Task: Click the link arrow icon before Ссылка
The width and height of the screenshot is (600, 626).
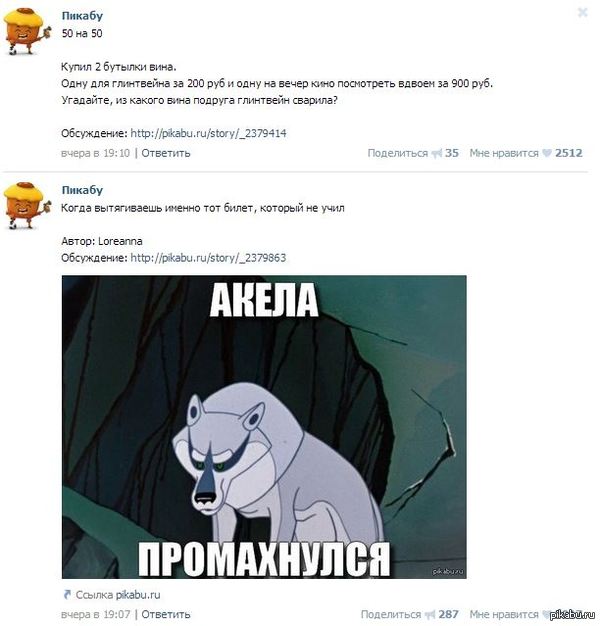Action: tap(67, 594)
